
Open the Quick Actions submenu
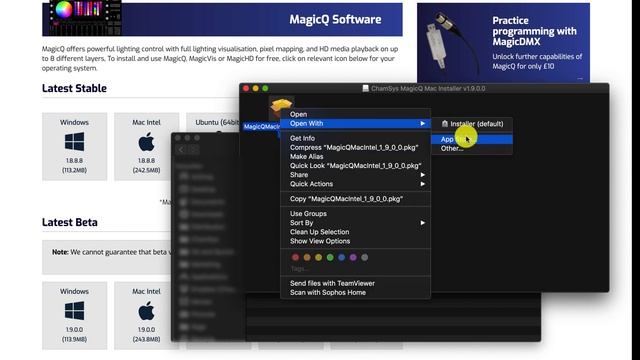(x=355, y=184)
